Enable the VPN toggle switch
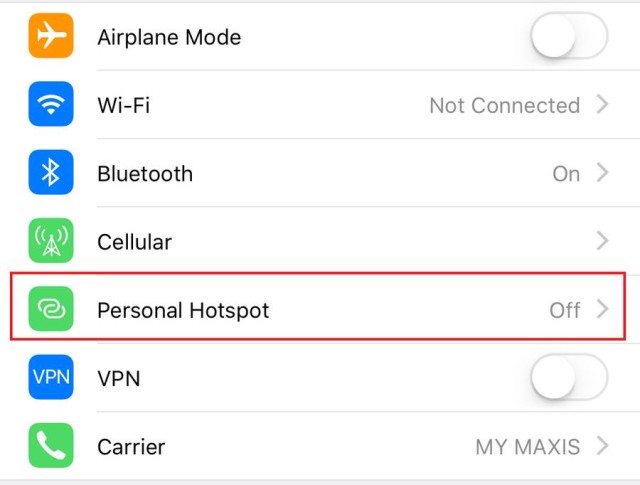 569,377
